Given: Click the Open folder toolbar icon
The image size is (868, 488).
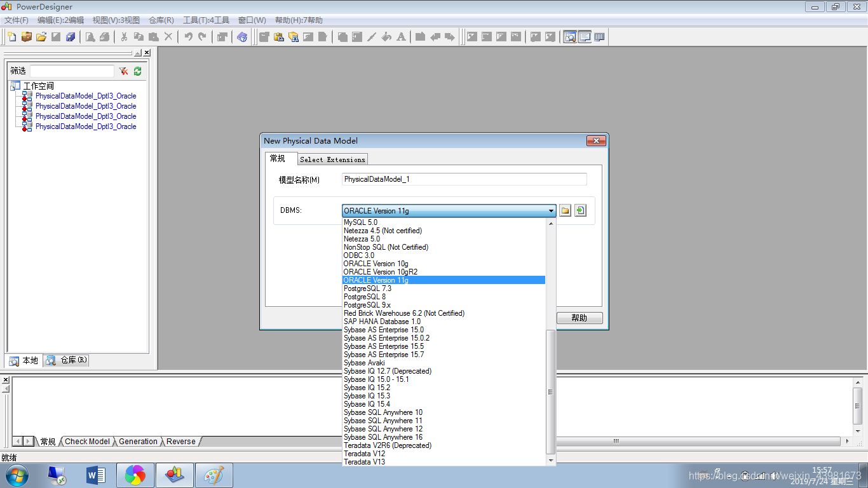Looking at the screenshot, I should click(x=41, y=37).
